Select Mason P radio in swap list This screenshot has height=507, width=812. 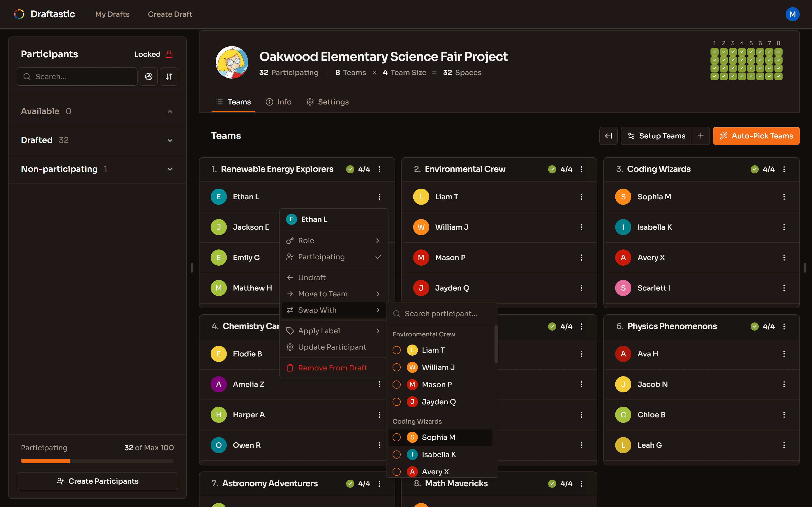397,385
